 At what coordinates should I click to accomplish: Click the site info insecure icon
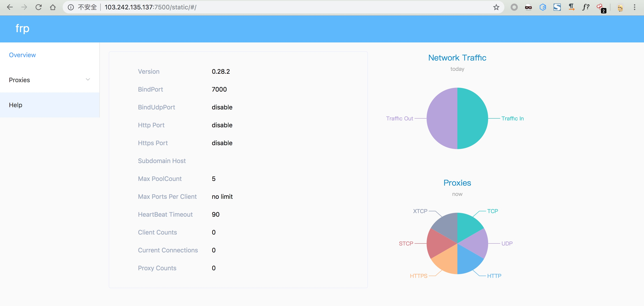pyautogui.click(x=71, y=7)
